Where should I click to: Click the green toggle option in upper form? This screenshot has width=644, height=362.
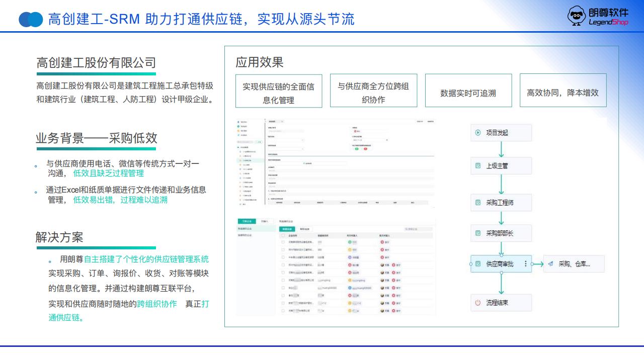tap(357, 149)
